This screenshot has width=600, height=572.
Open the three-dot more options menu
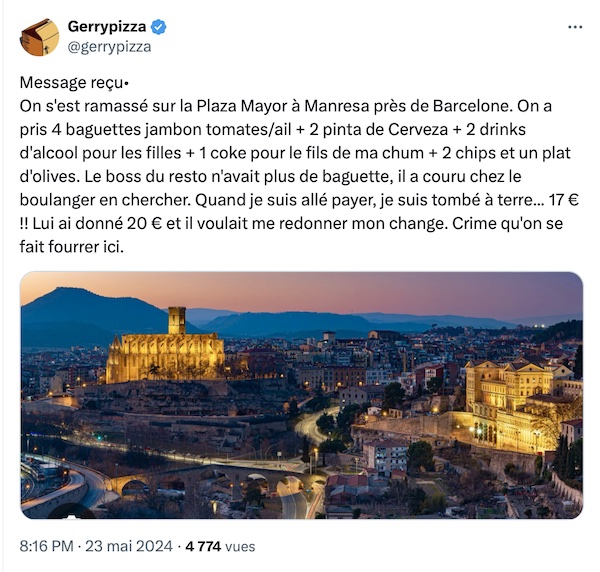[x=575, y=27]
